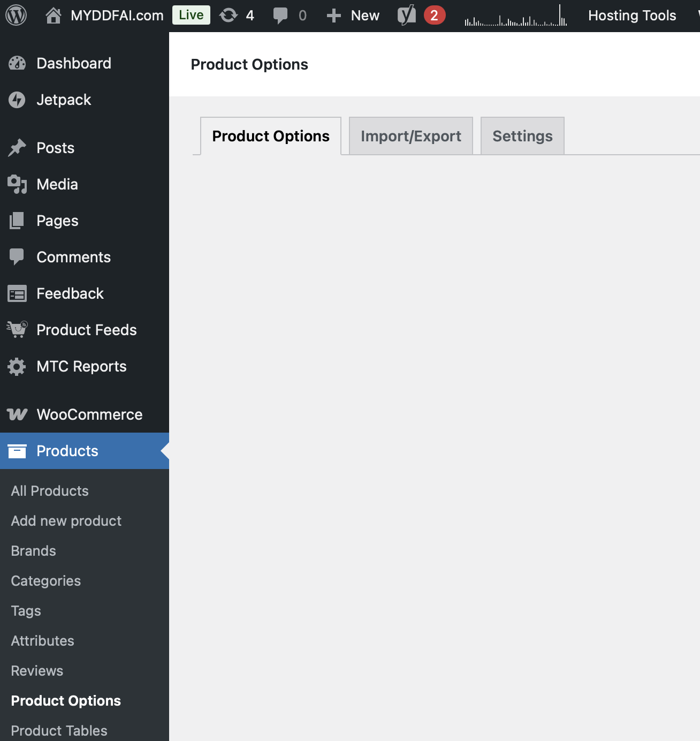This screenshot has height=741, width=700.
Task: Click the WooCommerce W icon
Action: [17, 414]
